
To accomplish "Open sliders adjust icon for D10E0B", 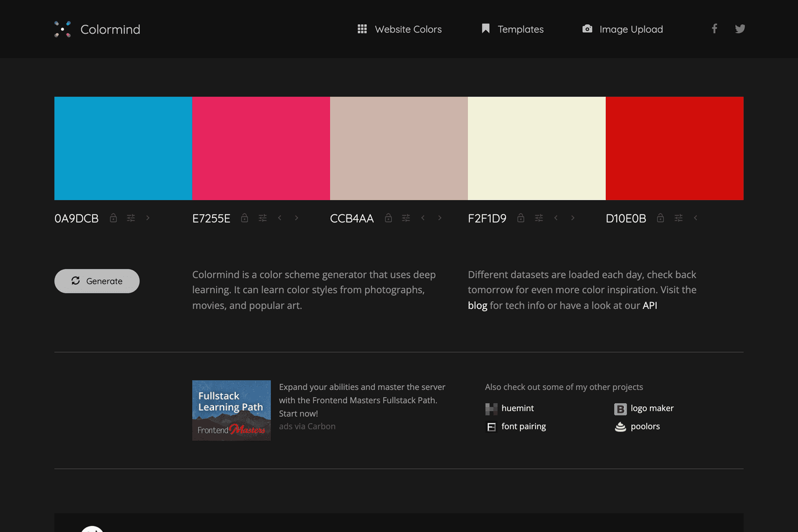I will tap(678, 218).
